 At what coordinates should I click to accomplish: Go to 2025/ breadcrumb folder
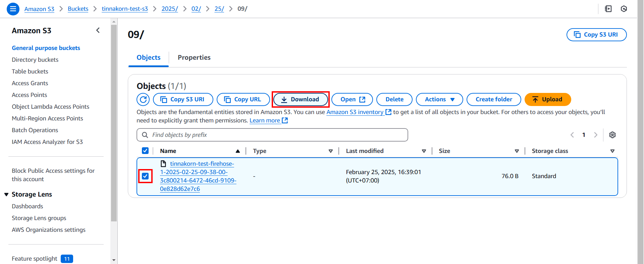170,9
